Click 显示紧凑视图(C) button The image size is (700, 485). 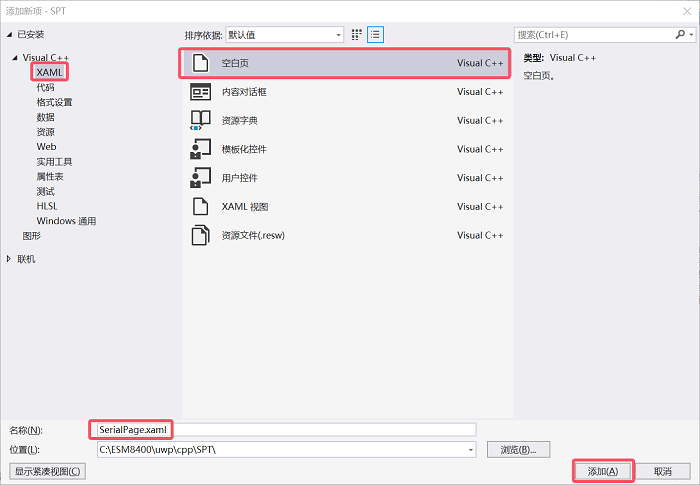(47, 471)
